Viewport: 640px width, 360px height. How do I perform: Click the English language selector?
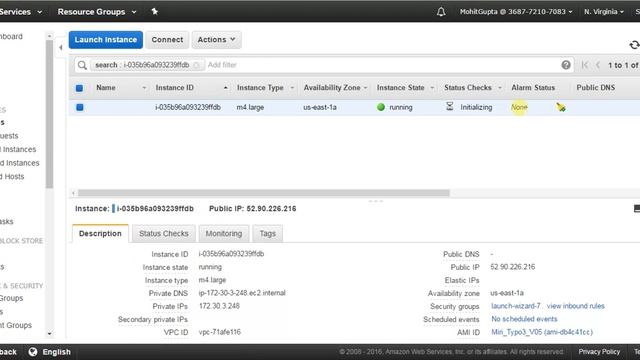tap(56, 352)
